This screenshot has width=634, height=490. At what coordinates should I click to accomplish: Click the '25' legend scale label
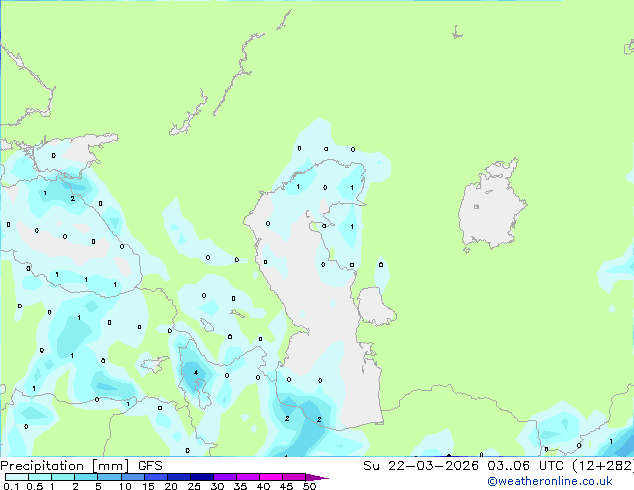(x=194, y=486)
